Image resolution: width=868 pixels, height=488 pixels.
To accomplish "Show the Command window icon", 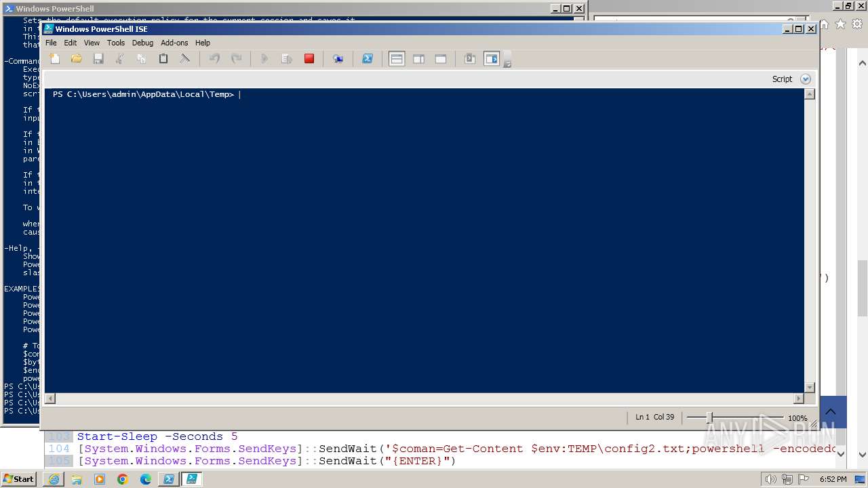I will 469,59.
